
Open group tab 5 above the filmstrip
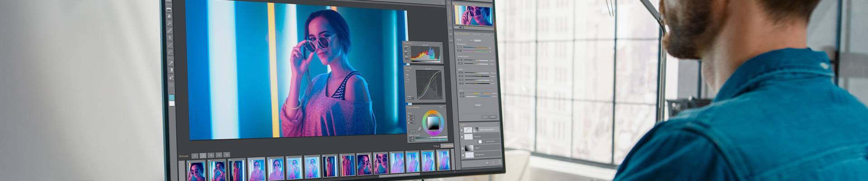click(x=226, y=155)
